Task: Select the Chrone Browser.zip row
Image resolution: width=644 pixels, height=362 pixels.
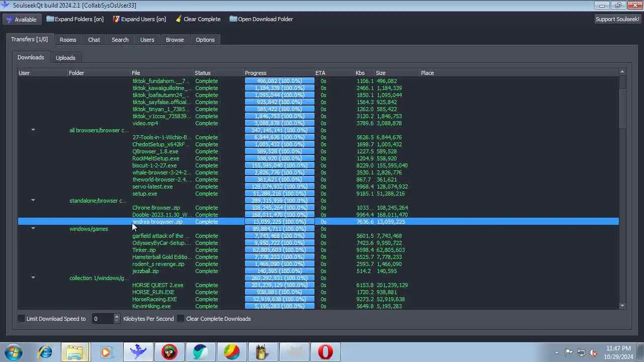Action: [318, 208]
